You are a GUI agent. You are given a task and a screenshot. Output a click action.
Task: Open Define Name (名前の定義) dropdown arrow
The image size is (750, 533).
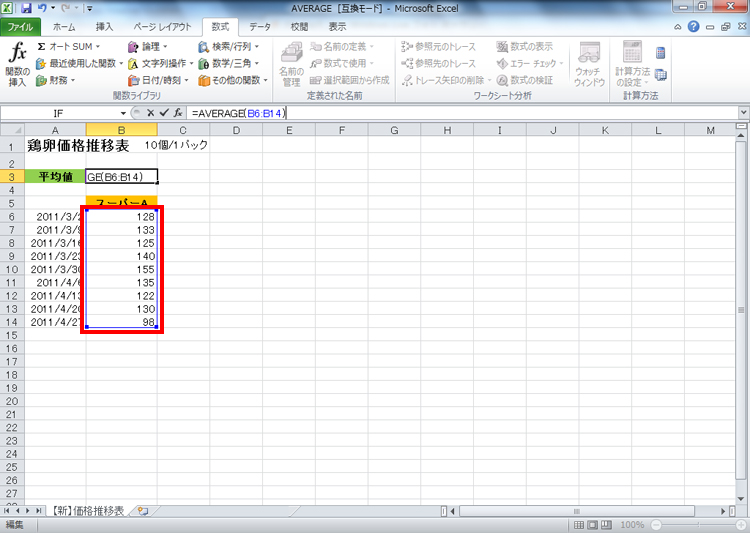pyautogui.click(x=371, y=46)
